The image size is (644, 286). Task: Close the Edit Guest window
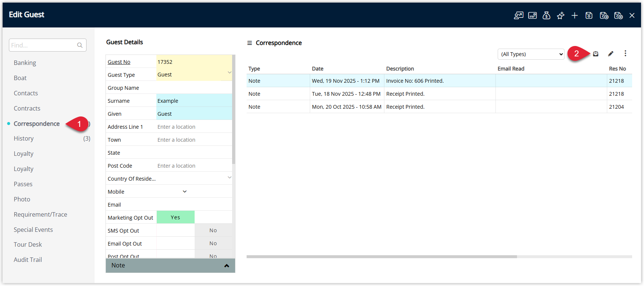(x=632, y=16)
